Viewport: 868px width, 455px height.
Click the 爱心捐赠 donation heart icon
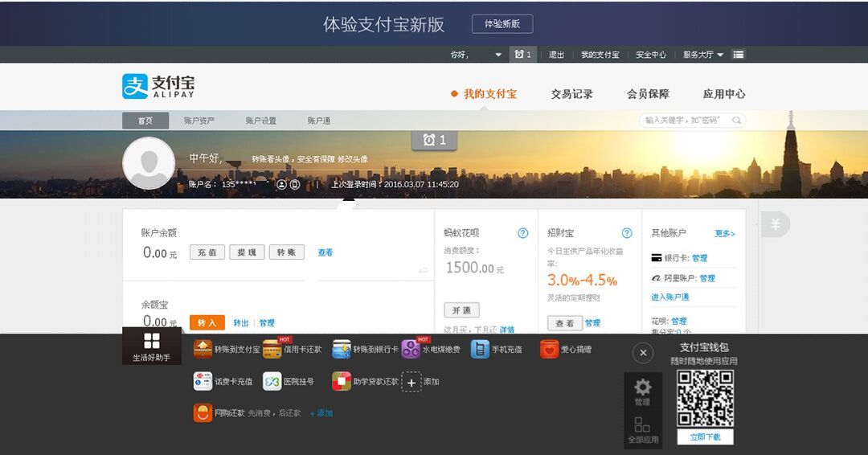pyautogui.click(x=549, y=350)
